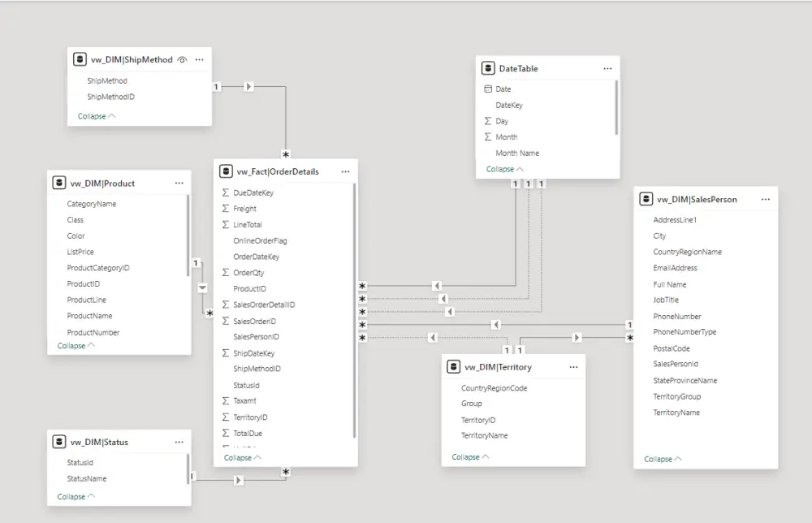Click the DateTable database icon

tap(488, 69)
